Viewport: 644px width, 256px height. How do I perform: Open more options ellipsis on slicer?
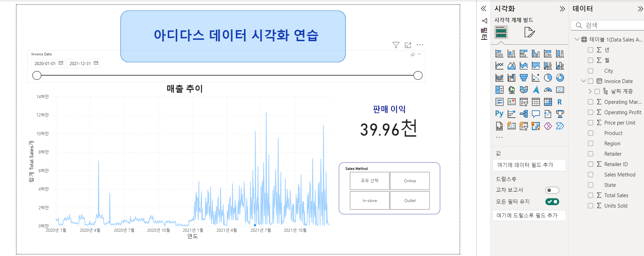pyautogui.click(x=420, y=45)
